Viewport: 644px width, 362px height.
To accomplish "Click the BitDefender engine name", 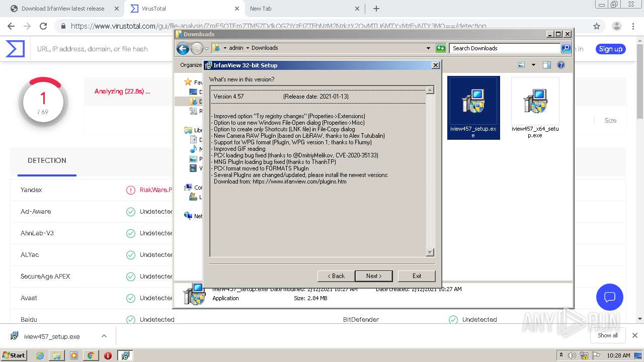I will [361, 319].
